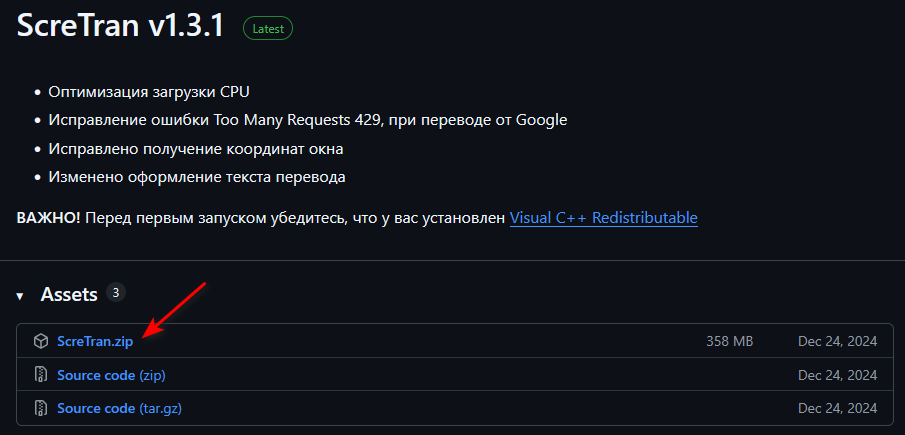Click the bold ВАЖНО! warning text

pyautogui.click(x=49, y=217)
